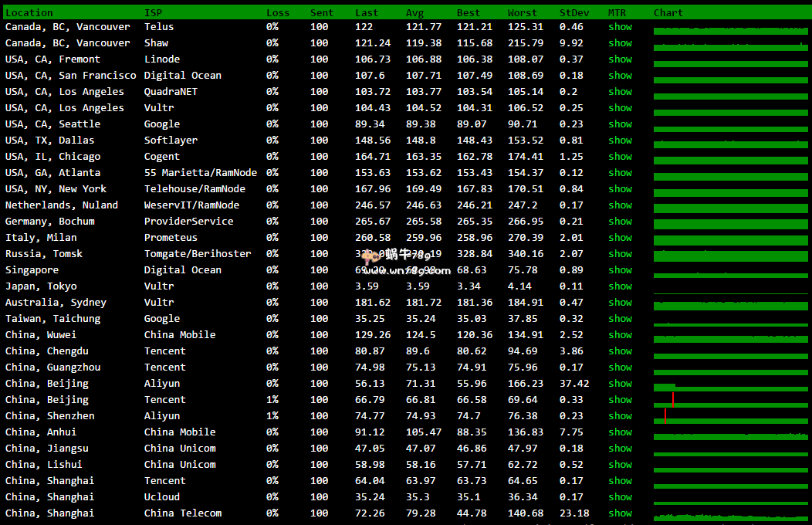Click the StDev column header
This screenshot has height=525, width=812.
574,12
